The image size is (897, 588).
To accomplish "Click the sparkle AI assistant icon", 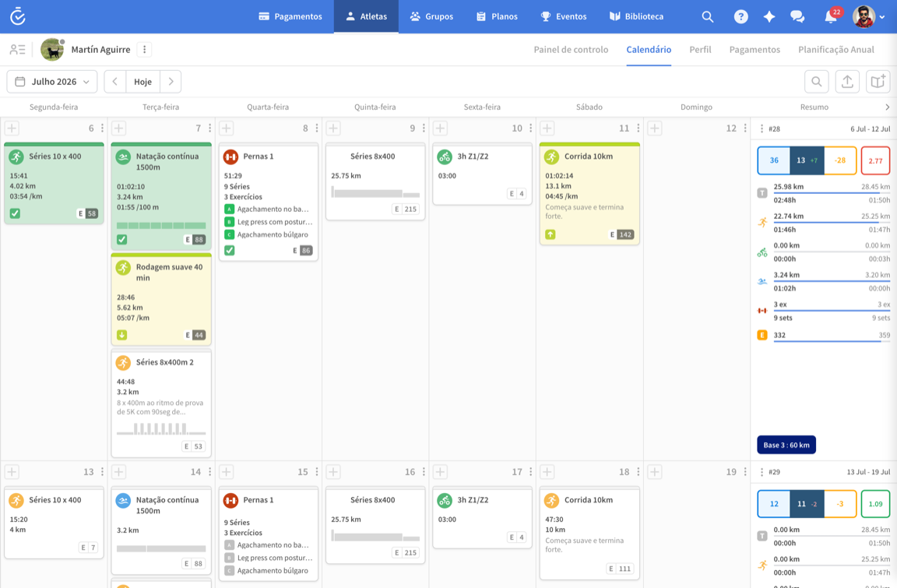I will [769, 16].
